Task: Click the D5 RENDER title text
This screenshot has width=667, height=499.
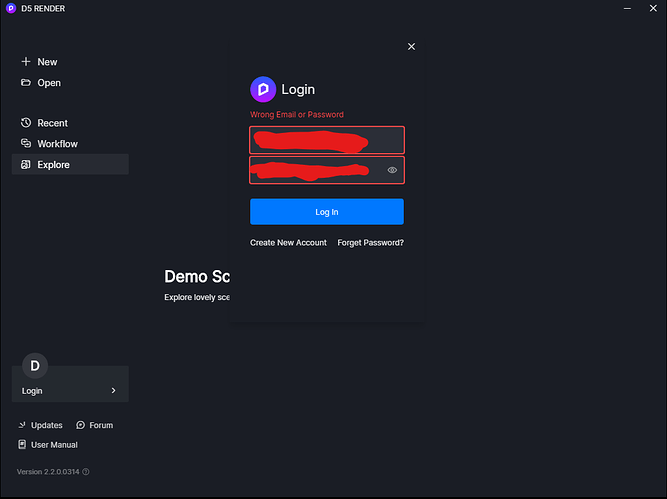Action: pyautogui.click(x=43, y=9)
